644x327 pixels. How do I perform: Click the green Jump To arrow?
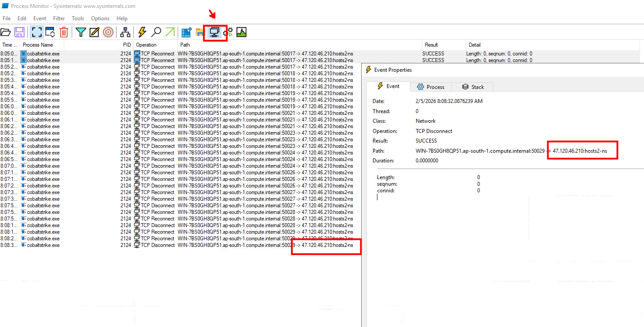pyautogui.click(x=170, y=32)
